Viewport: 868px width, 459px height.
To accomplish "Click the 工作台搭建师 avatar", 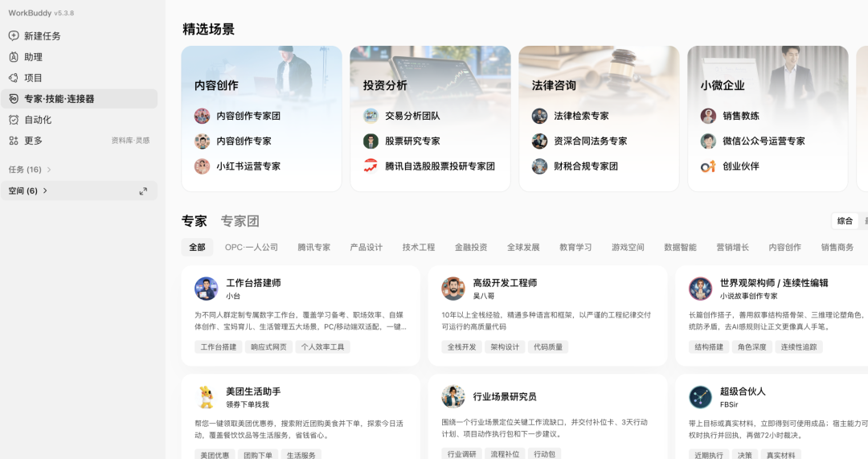I will tap(207, 289).
